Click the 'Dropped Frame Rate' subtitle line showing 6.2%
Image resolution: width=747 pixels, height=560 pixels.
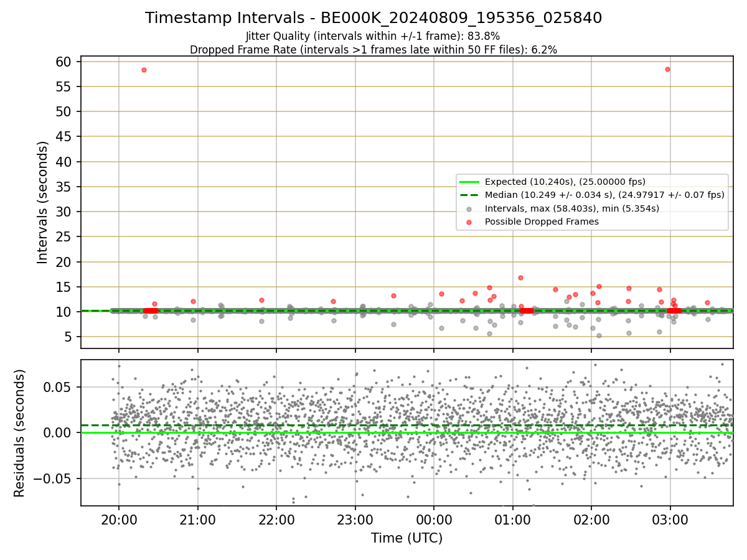point(374,50)
